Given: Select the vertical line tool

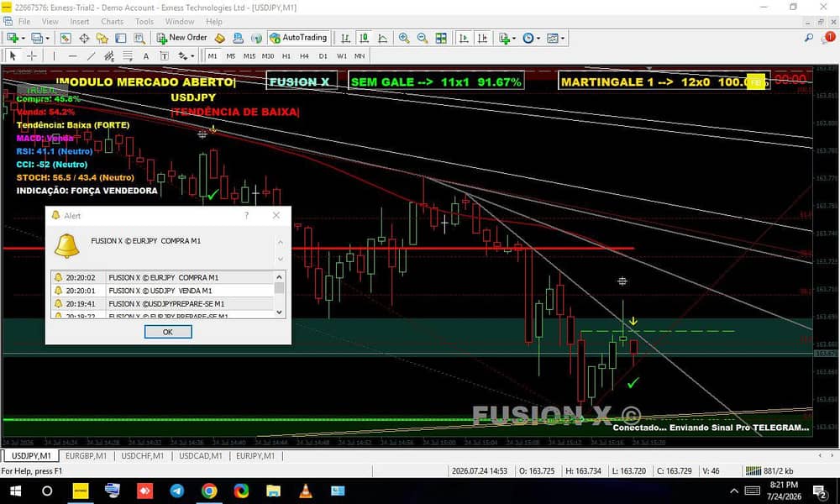Looking at the screenshot, I should coord(54,55).
